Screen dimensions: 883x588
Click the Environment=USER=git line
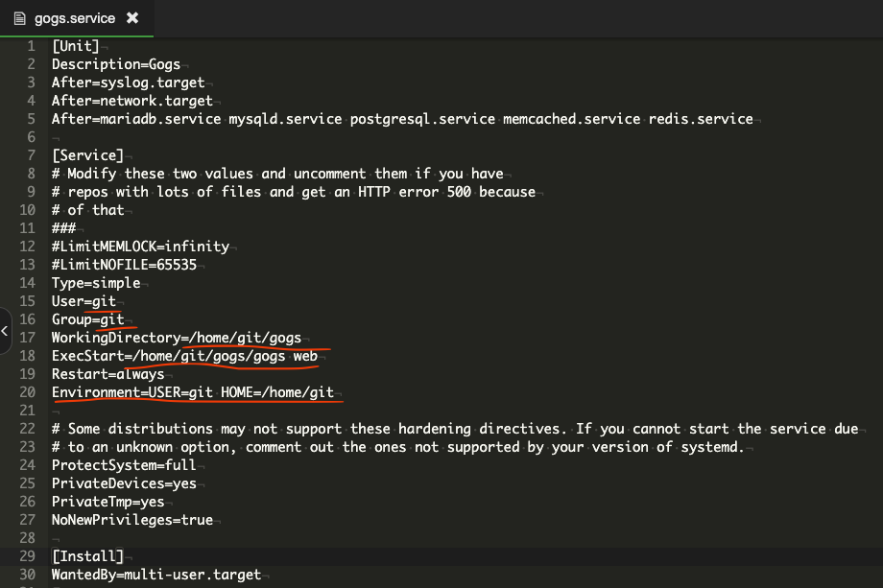click(193, 392)
